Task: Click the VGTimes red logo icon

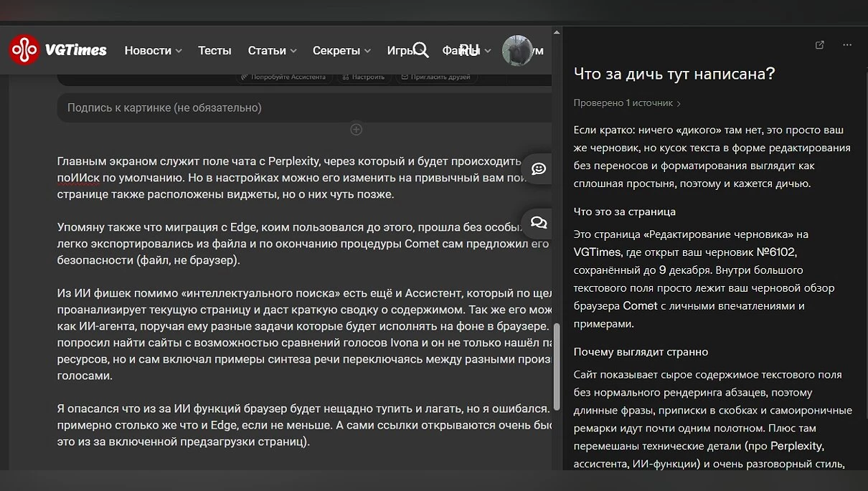Action: tap(24, 50)
